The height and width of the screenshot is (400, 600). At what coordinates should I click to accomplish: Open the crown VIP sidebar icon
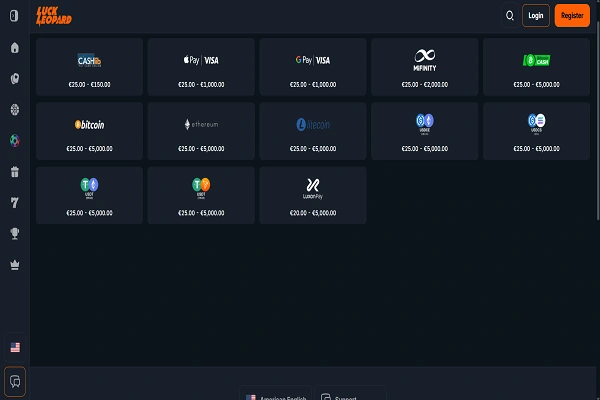point(15,264)
